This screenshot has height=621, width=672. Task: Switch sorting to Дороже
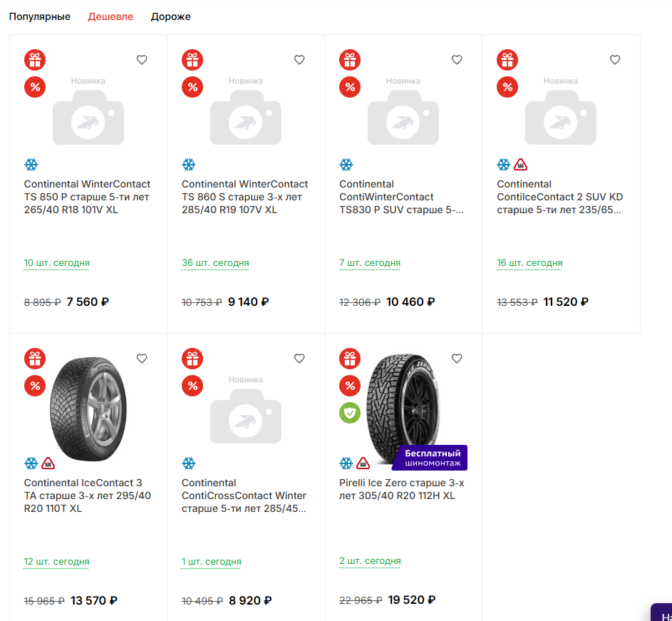[x=170, y=16]
